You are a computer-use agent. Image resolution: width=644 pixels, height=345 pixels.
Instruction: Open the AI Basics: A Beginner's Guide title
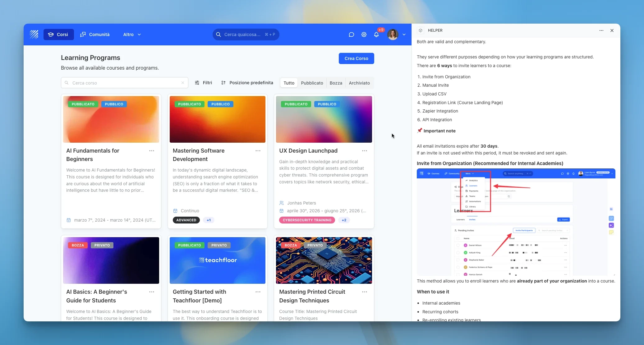[97, 296]
